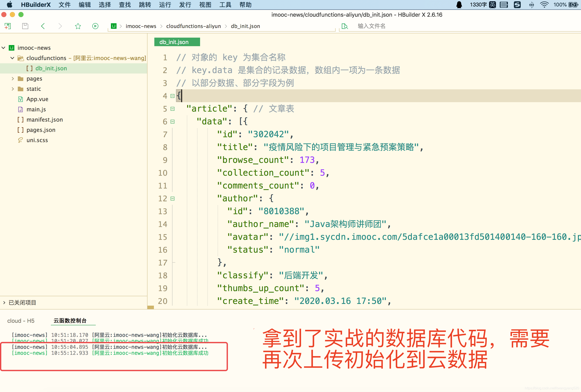Viewport: 581px width, 392px height.
Task: Click the "classify" key on line 18
Action: [x=243, y=275]
